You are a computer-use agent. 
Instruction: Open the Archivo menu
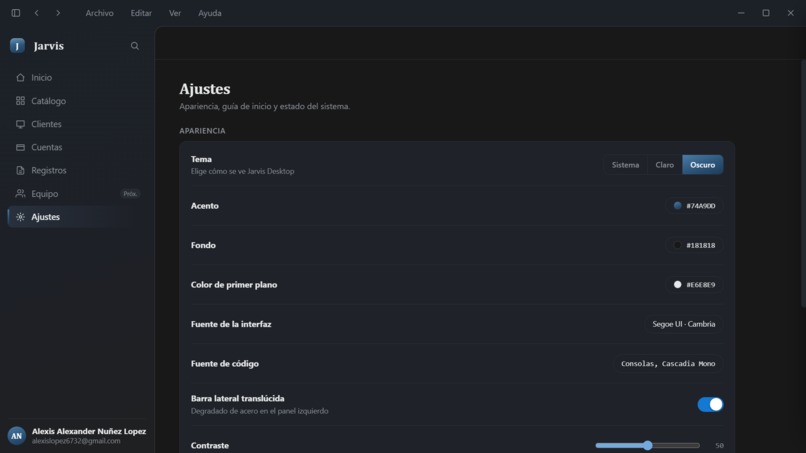pyautogui.click(x=99, y=13)
